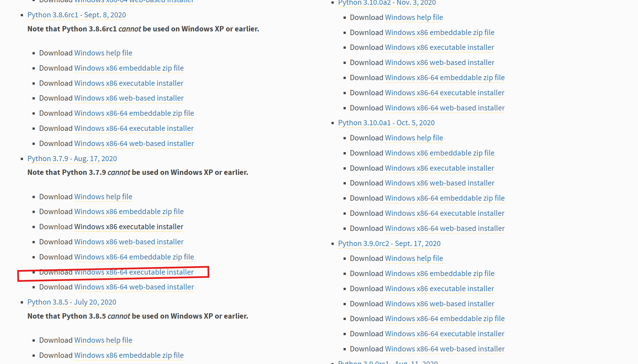Download Python 3.10.0a2 Windows x86-64 embeddable zip file

pyautogui.click(x=445, y=78)
